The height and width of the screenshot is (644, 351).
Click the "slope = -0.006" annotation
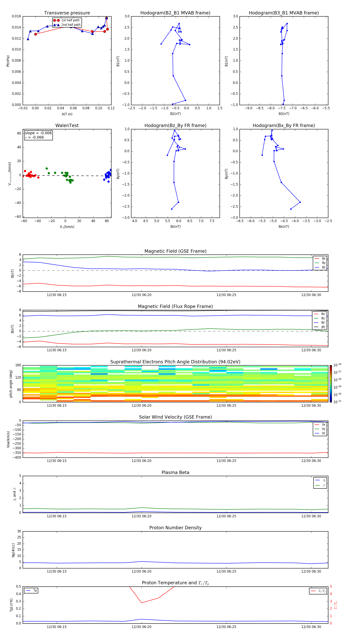(x=38, y=133)
